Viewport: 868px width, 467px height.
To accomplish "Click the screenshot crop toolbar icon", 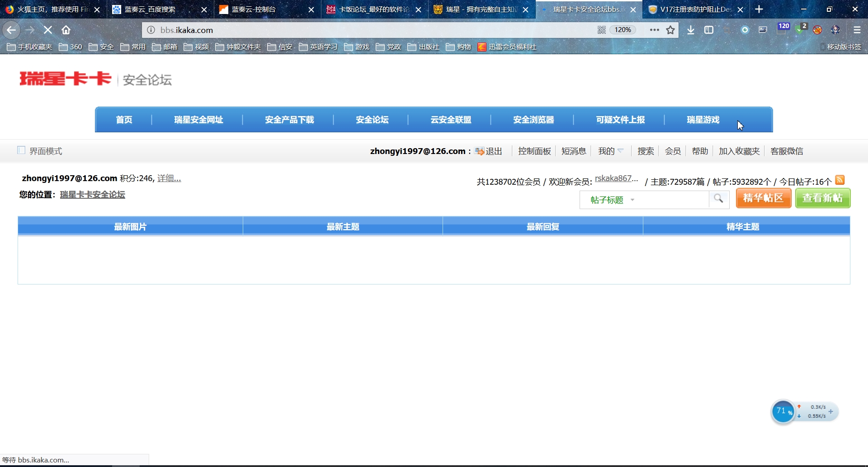I will 727,30.
